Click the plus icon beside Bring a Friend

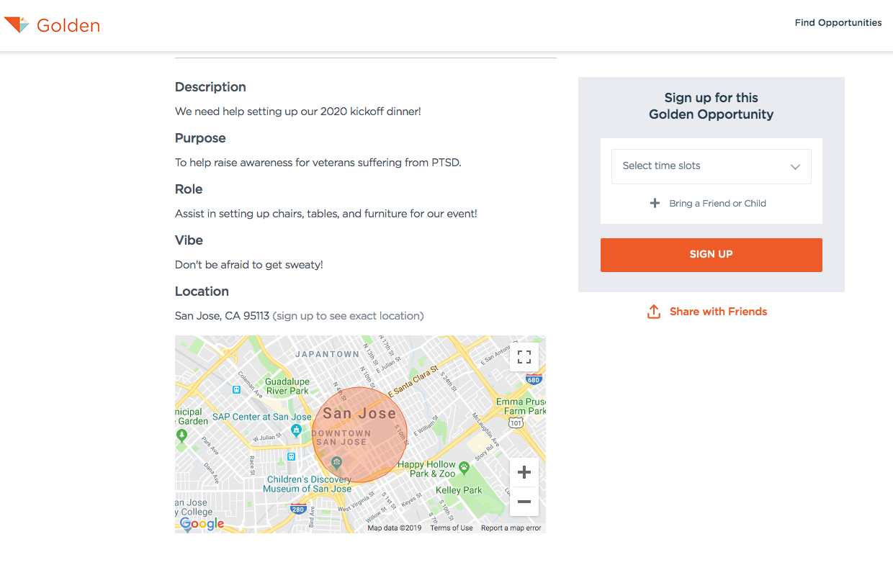(x=655, y=204)
